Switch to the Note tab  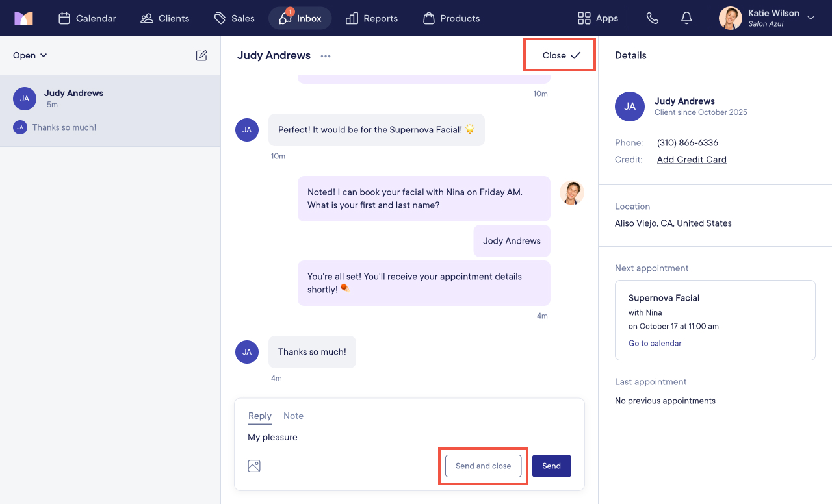coord(293,416)
